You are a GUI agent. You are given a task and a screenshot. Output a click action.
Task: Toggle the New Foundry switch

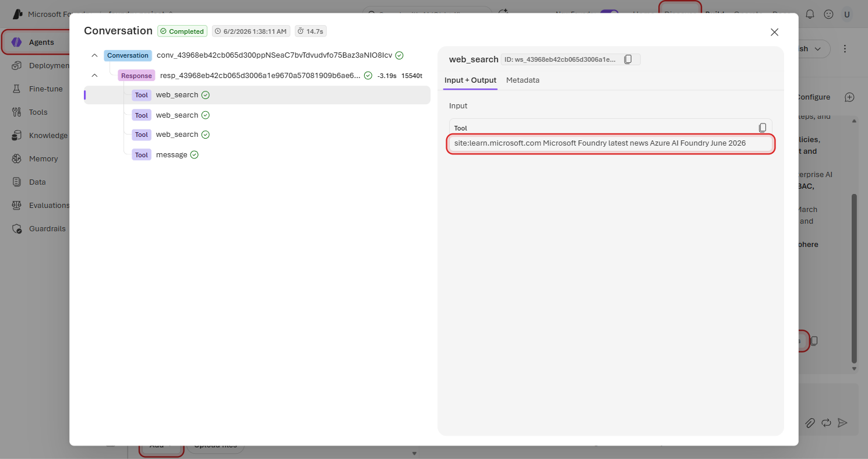pos(609,14)
